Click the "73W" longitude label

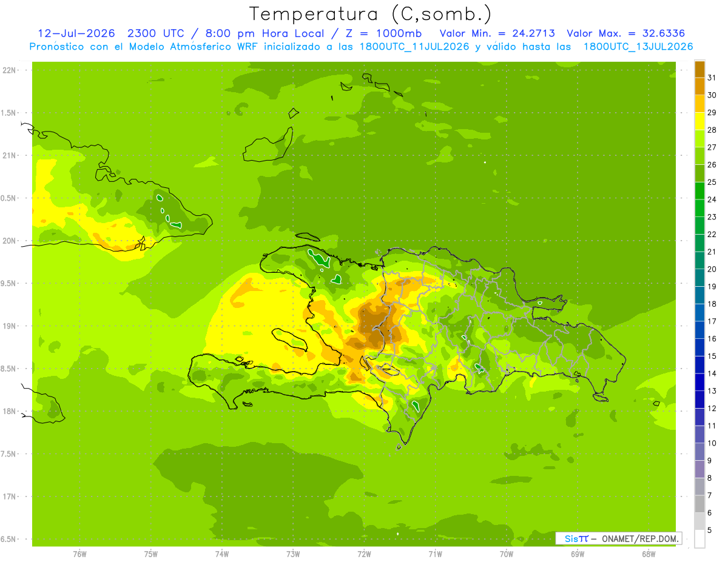click(293, 554)
